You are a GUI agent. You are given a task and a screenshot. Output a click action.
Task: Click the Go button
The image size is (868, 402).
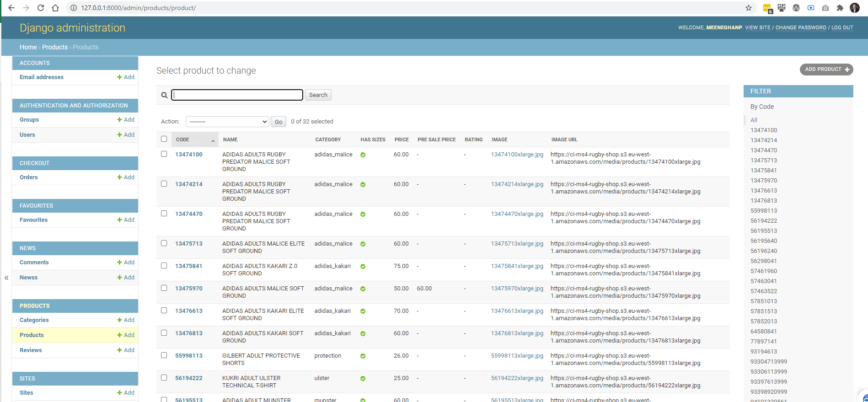tap(279, 122)
